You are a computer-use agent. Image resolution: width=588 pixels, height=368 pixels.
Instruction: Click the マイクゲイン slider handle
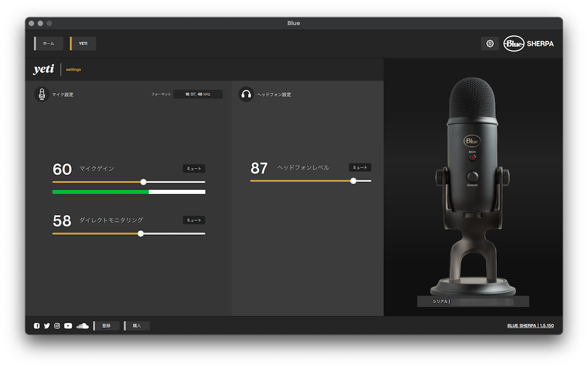pyautogui.click(x=143, y=182)
